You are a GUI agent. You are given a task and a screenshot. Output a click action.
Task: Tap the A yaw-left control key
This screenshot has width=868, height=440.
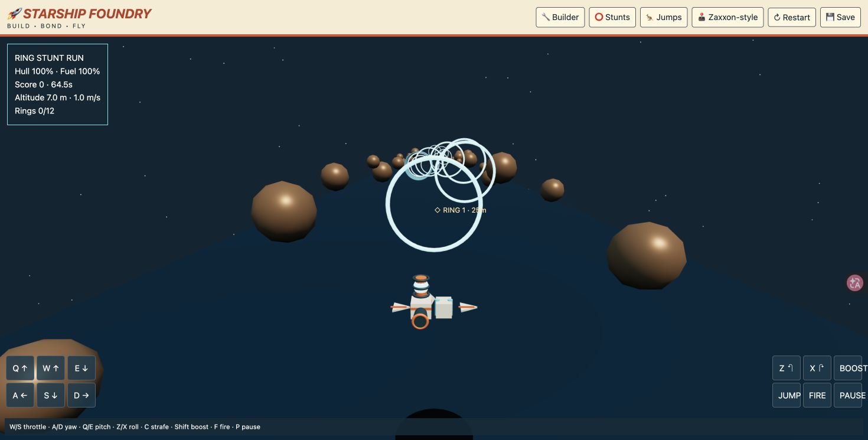(x=20, y=395)
